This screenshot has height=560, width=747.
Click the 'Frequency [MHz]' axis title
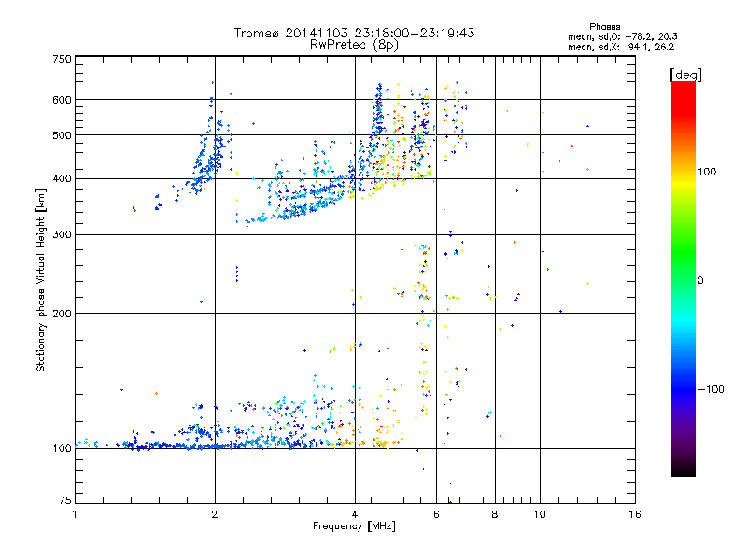[x=354, y=526]
